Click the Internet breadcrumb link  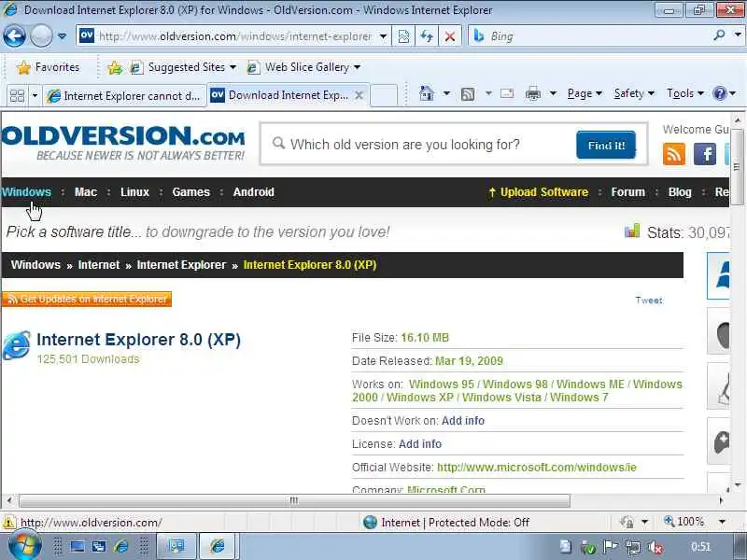pyautogui.click(x=99, y=265)
